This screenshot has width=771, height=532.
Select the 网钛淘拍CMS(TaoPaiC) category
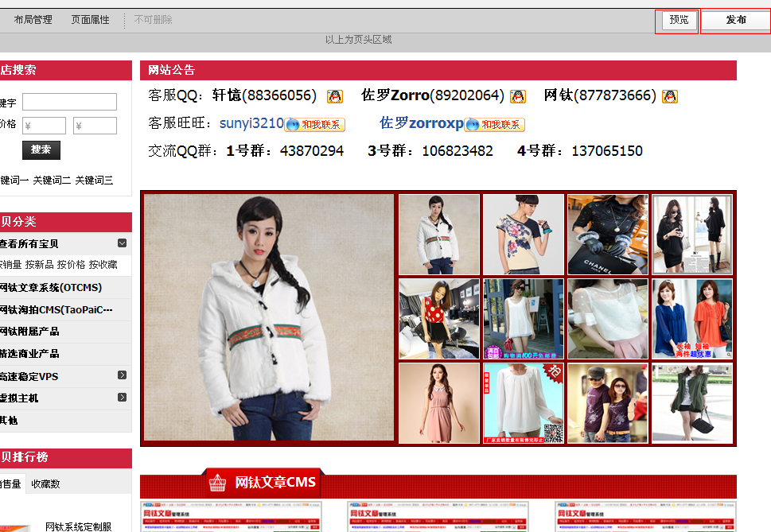56,308
